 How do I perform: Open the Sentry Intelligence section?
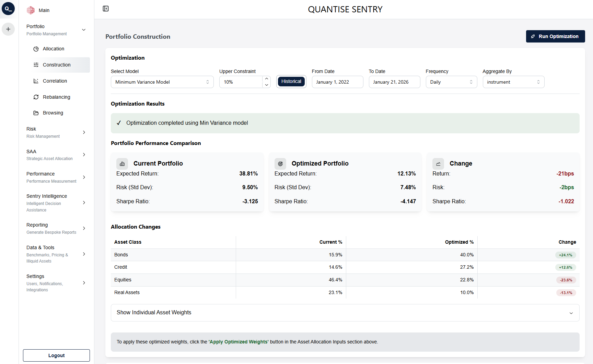click(x=84, y=203)
